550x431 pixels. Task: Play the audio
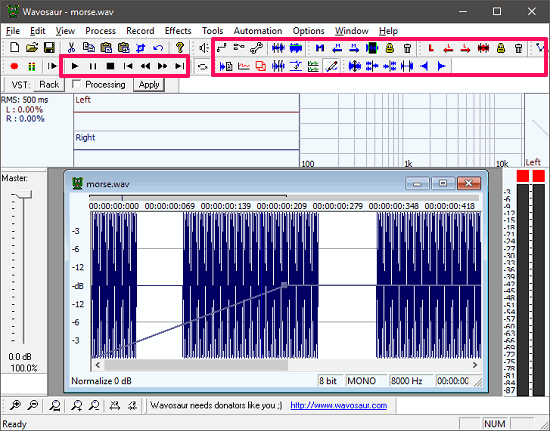tap(75, 66)
